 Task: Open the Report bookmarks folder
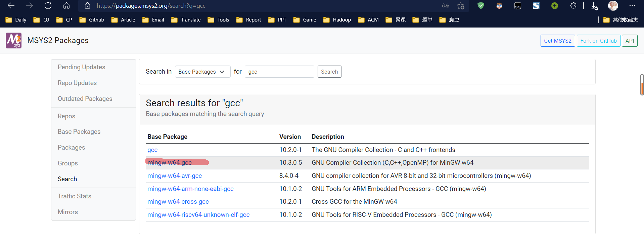(x=248, y=20)
